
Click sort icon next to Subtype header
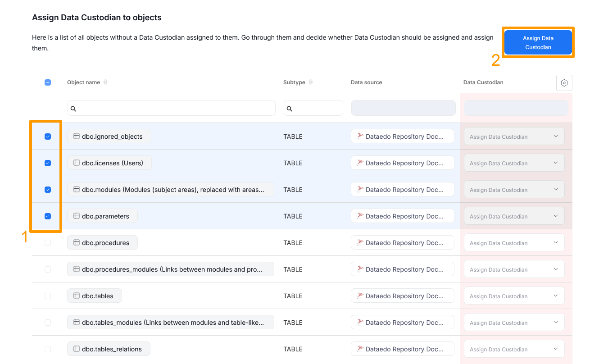pos(311,82)
